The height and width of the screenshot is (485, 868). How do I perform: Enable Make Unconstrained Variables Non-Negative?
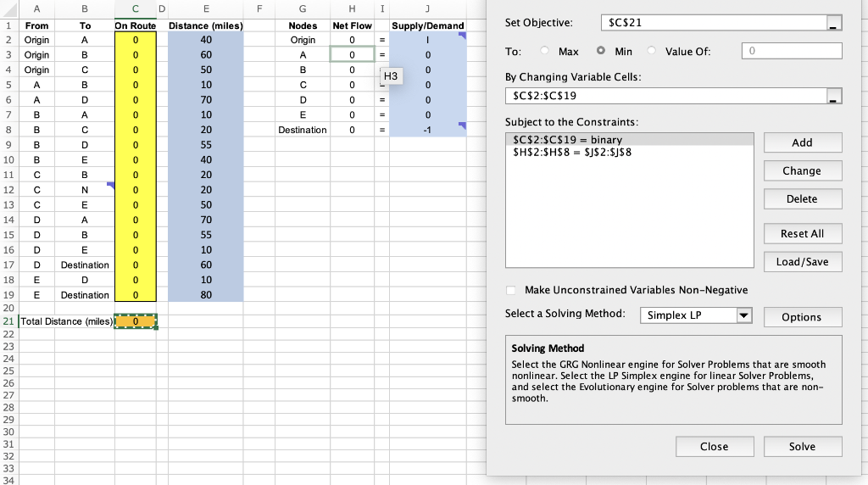coord(510,290)
